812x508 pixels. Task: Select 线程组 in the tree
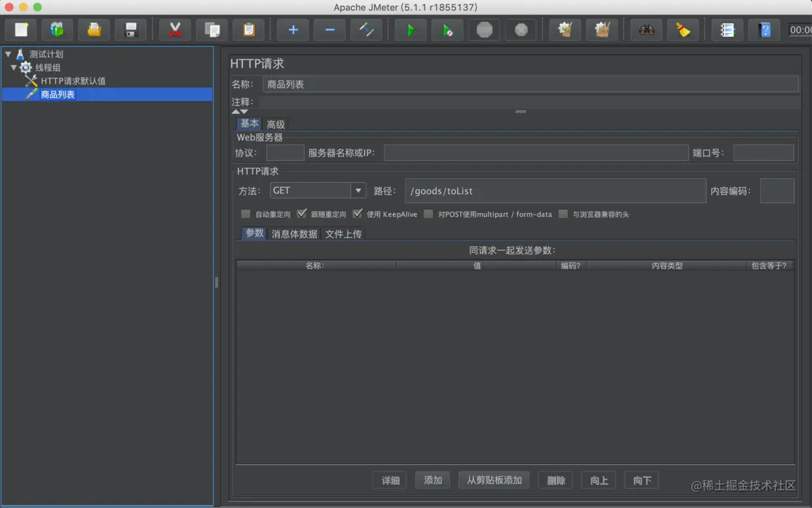[48, 68]
